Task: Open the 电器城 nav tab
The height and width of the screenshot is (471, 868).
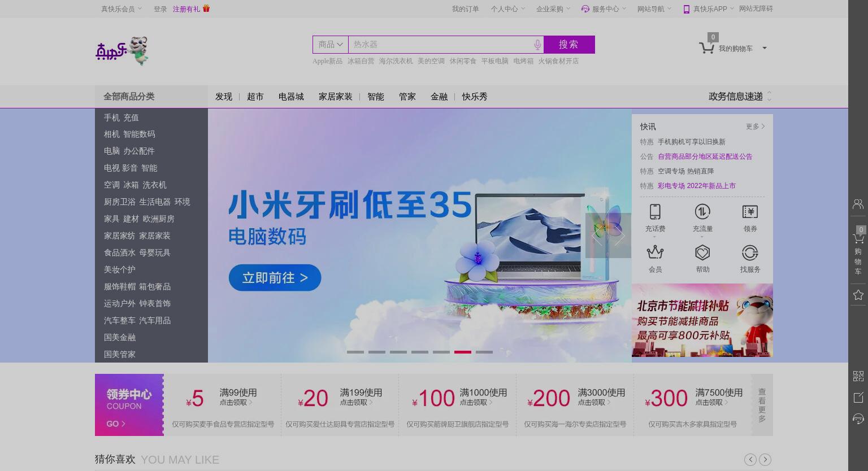Action: tap(291, 97)
